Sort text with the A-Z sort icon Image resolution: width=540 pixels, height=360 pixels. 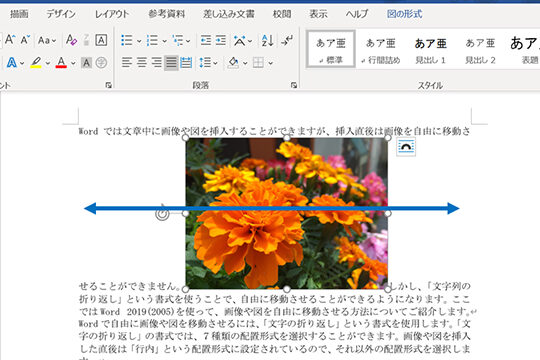(x=267, y=40)
